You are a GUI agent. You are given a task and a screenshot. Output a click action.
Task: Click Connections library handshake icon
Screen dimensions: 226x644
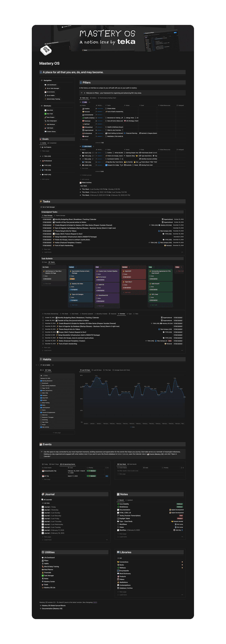(118, 562)
